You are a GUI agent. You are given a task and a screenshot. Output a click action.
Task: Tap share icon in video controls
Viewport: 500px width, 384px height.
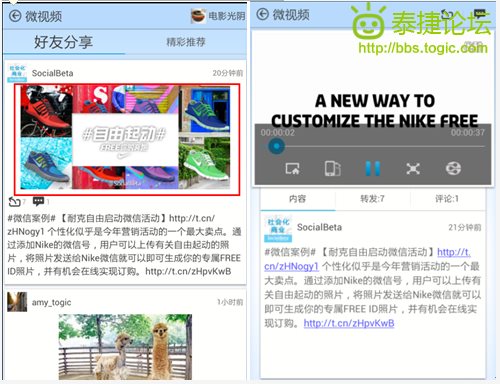coord(453,168)
